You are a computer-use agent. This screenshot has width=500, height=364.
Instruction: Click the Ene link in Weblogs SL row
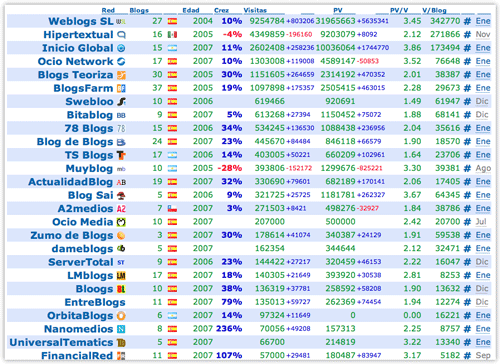pyautogui.click(x=483, y=21)
